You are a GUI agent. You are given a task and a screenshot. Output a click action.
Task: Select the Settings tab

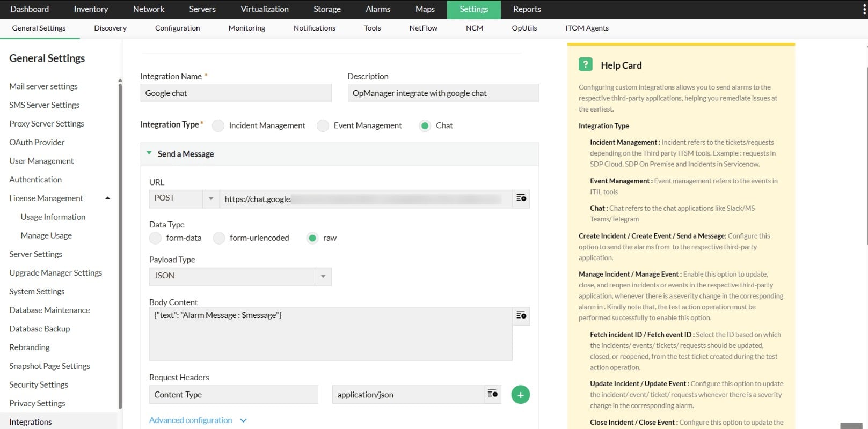[x=474, y=9]
